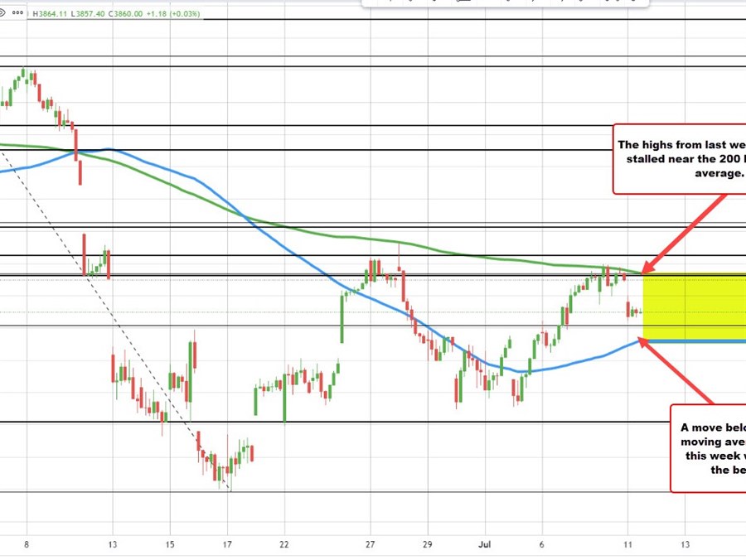
Task: Click the '17' date on time axis
Action: pos(227,543)
